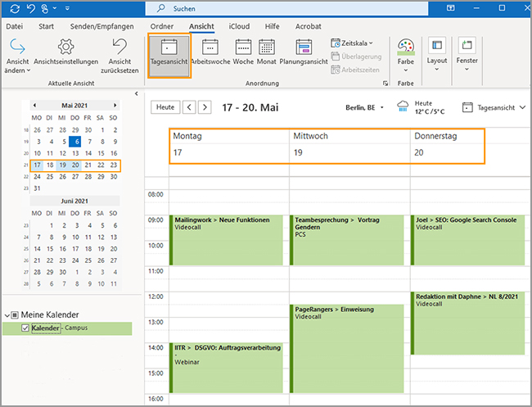Select May 6 in the mini calendar
The image size is (532, 407).
[75, 142]
